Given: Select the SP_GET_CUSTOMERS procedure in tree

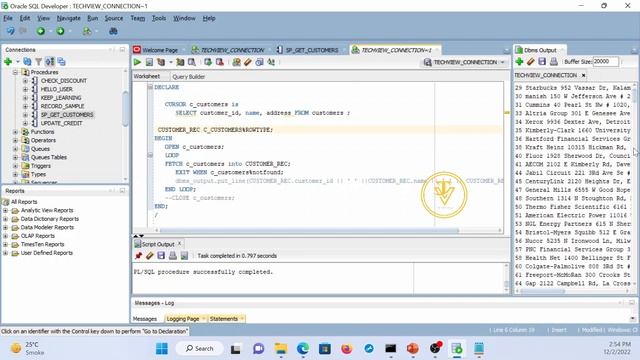Looking at the screenshot, I should coord(67,115).
